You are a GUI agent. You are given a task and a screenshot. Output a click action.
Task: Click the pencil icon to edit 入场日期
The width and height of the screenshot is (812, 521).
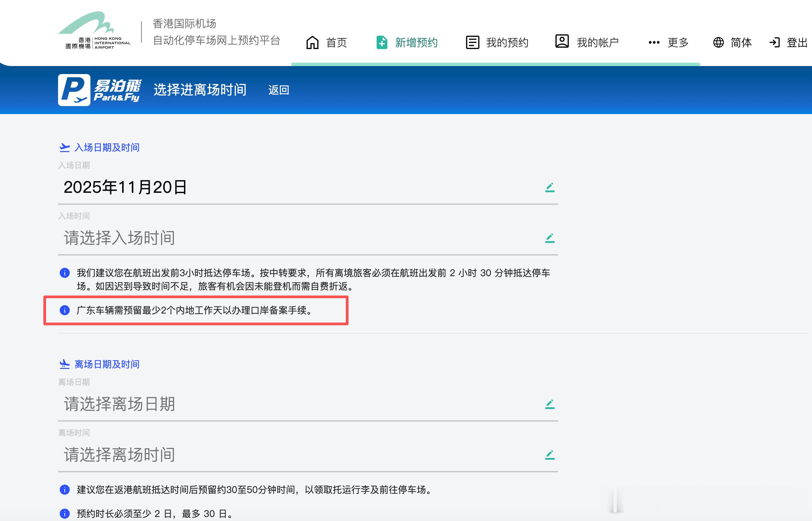[550, 187]
